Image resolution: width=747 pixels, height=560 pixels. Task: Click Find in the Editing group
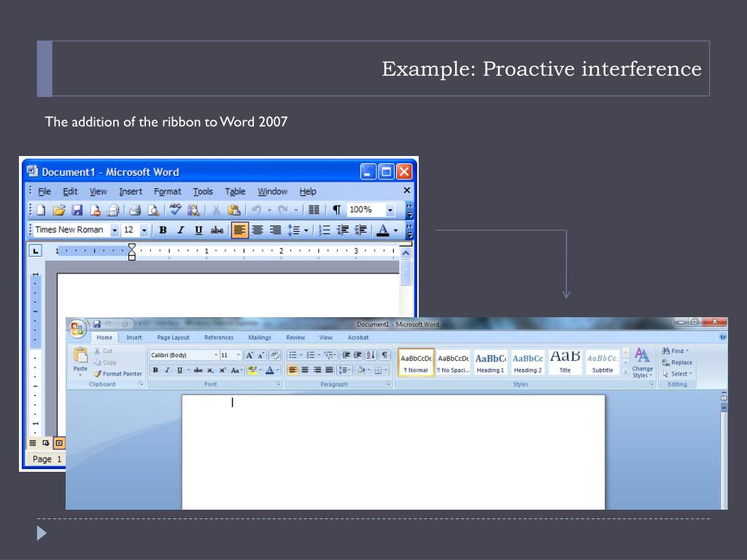(675, 351)
